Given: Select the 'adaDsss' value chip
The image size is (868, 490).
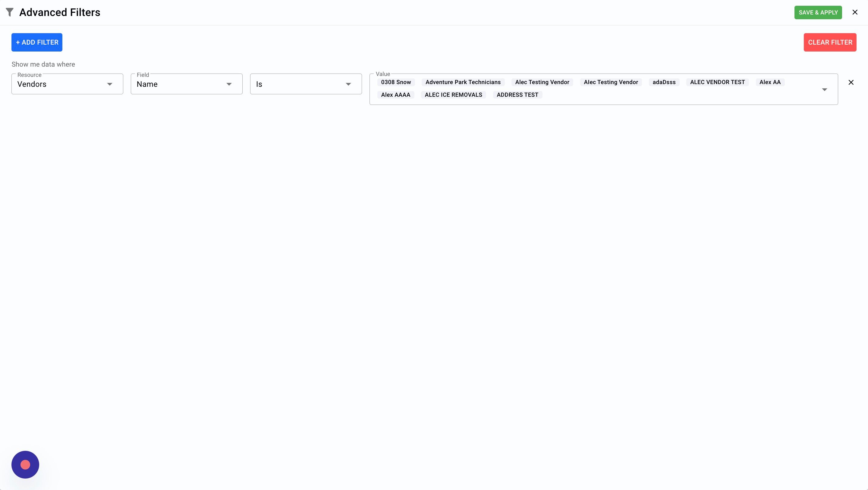Looking at the screenshot, I should [x=664, y=82].
